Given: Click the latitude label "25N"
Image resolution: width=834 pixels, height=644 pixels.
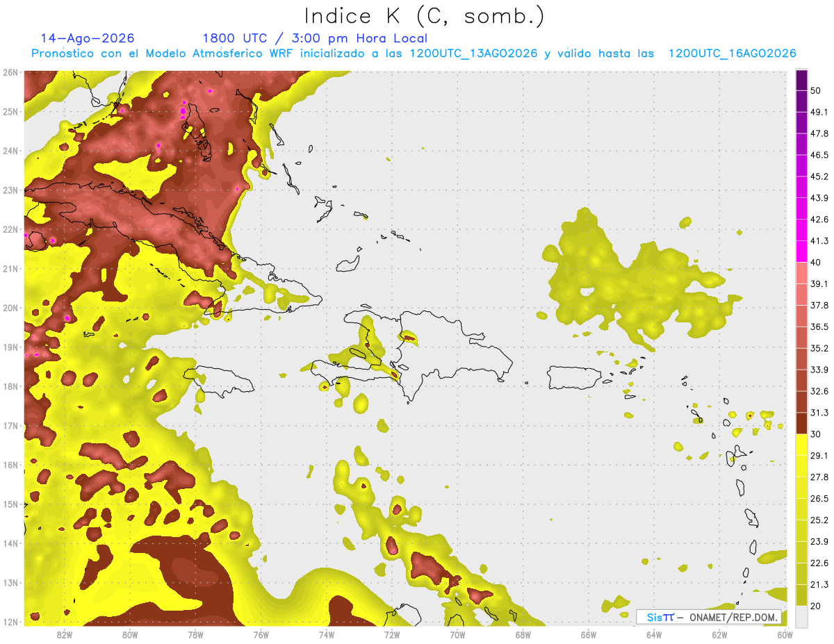Looking at the screenshot, I should coord(10,112).
